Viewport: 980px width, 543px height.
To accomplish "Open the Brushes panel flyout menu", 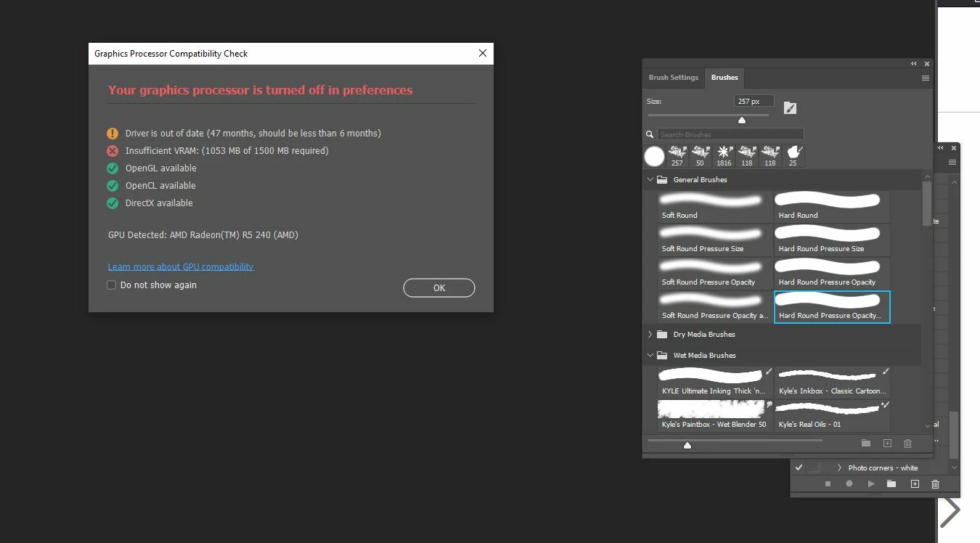I will click(926, 78).
